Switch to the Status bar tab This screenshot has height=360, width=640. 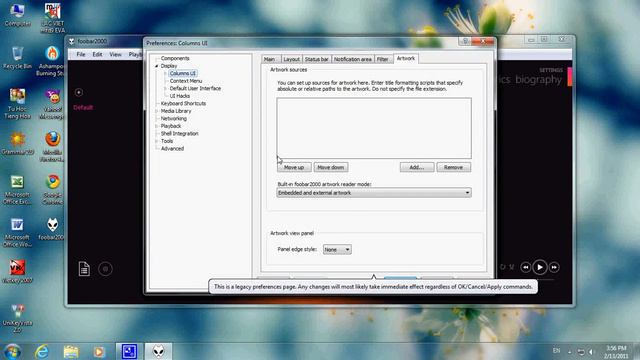coord(317,59)
